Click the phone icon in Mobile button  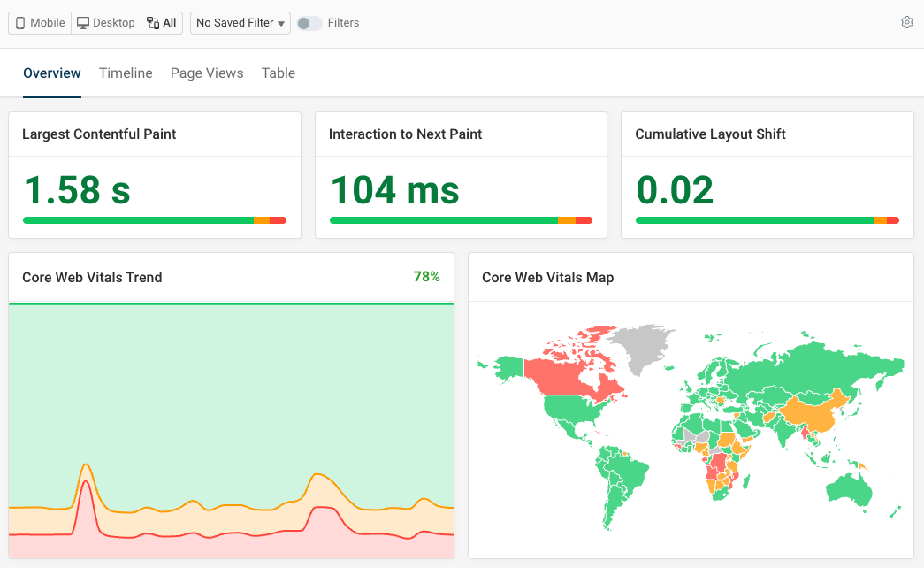point(20,22)
